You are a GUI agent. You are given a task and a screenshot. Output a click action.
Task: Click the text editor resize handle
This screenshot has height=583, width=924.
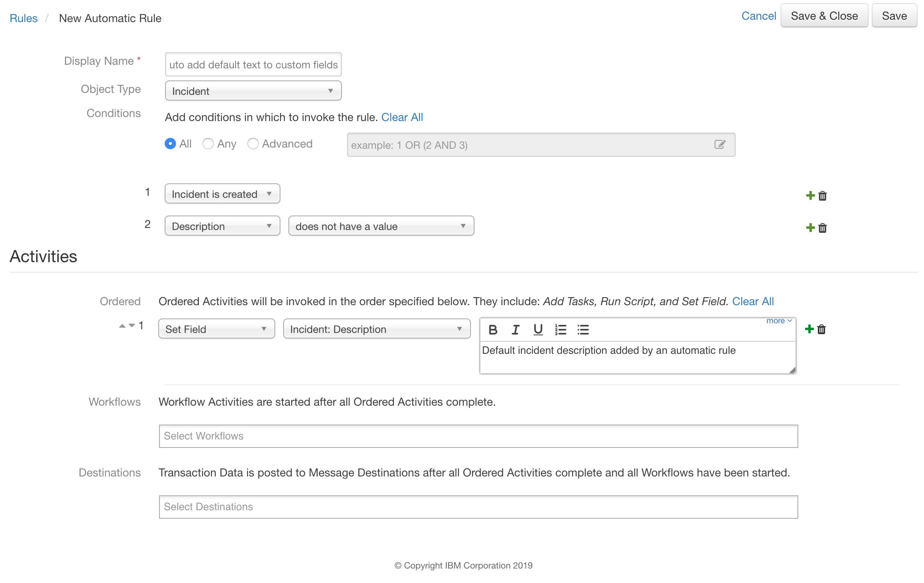792,370
